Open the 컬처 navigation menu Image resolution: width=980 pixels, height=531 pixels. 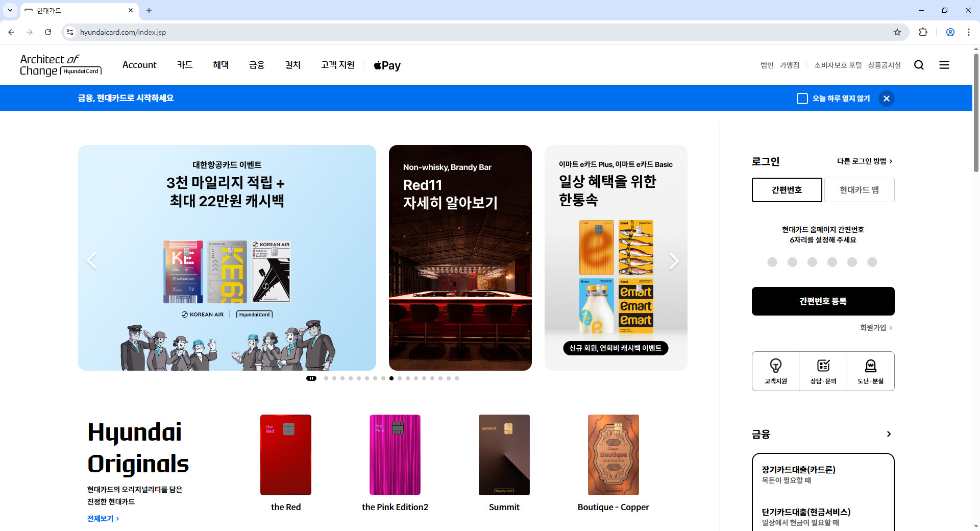293,65
